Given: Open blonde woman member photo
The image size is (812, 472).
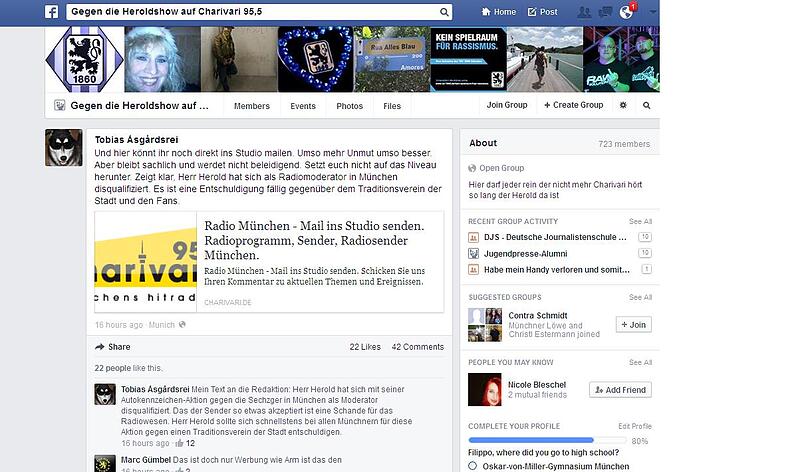Looking at the screenshot, I should pos(163,60).
